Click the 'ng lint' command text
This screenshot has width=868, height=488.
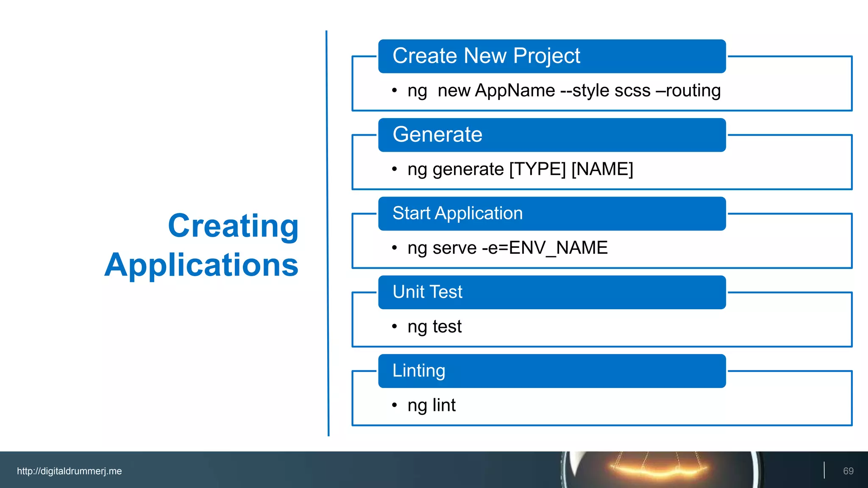pos(431,405)
